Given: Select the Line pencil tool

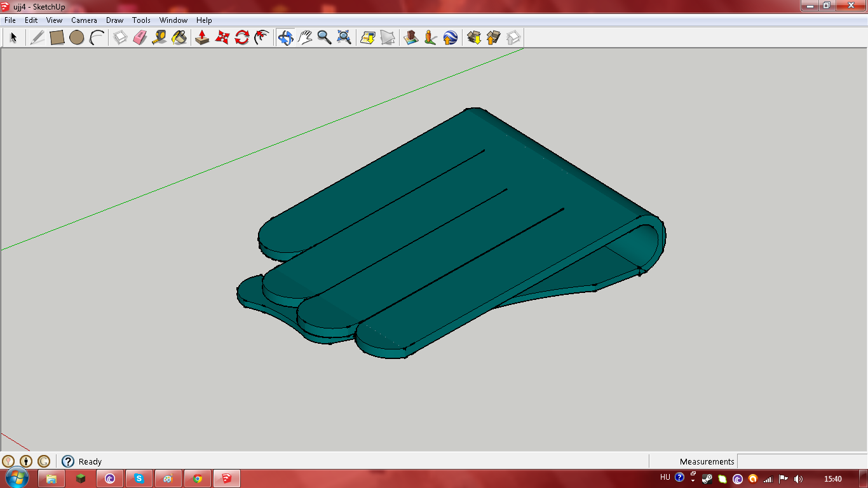Looking at the screenshot, I should coord(37,37).
